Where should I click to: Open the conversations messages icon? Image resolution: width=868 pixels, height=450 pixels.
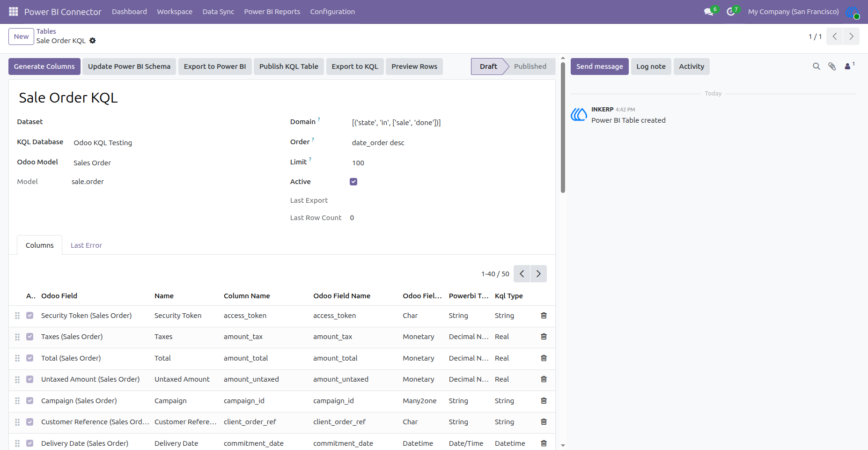pos(709,12)
